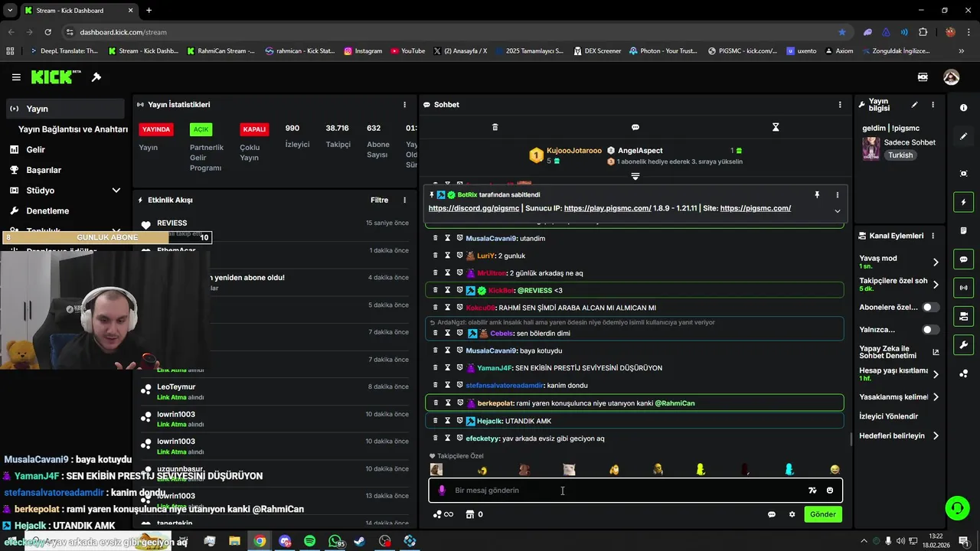The image size is (980, 551).
Task: Click the Turkish language tag
Action: click(x=900, y=155)
